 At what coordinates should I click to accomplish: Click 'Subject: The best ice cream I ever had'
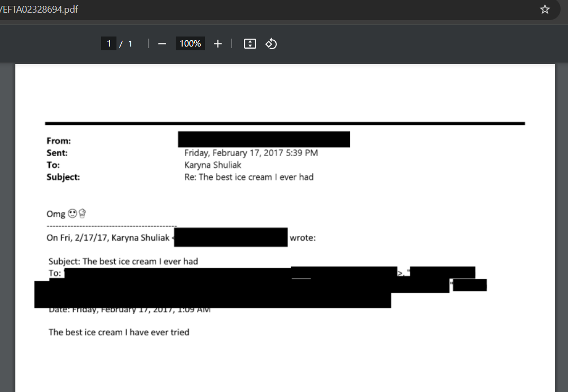pos(123,261)
